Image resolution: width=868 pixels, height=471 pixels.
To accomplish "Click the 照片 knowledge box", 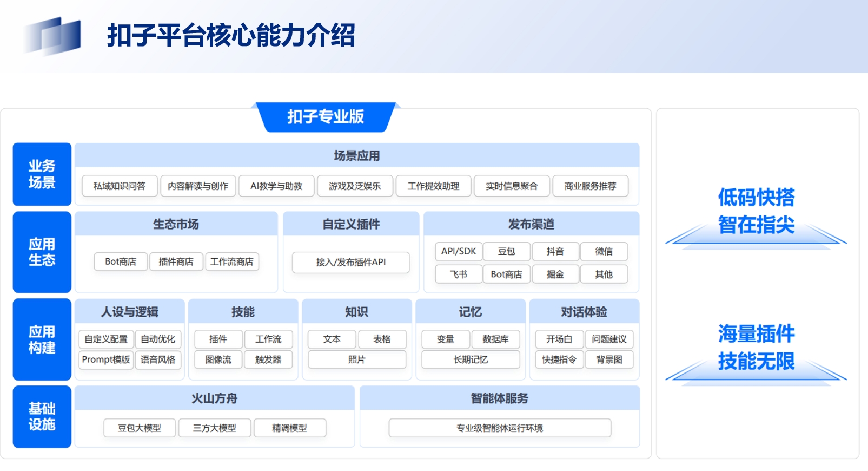I will tap(357, 359).
